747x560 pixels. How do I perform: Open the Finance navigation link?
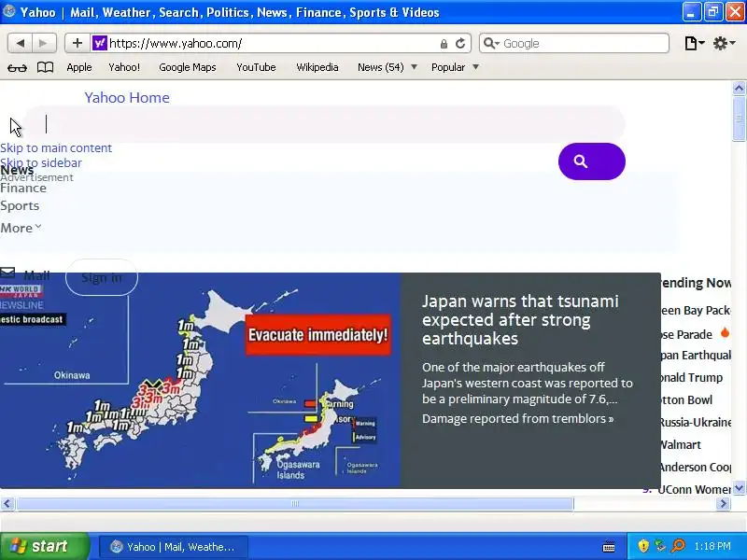point(23,189)
